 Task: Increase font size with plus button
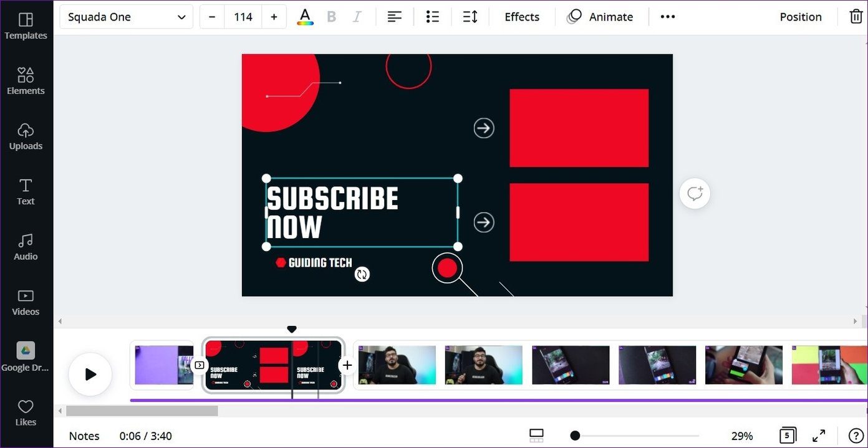point(274,17)
